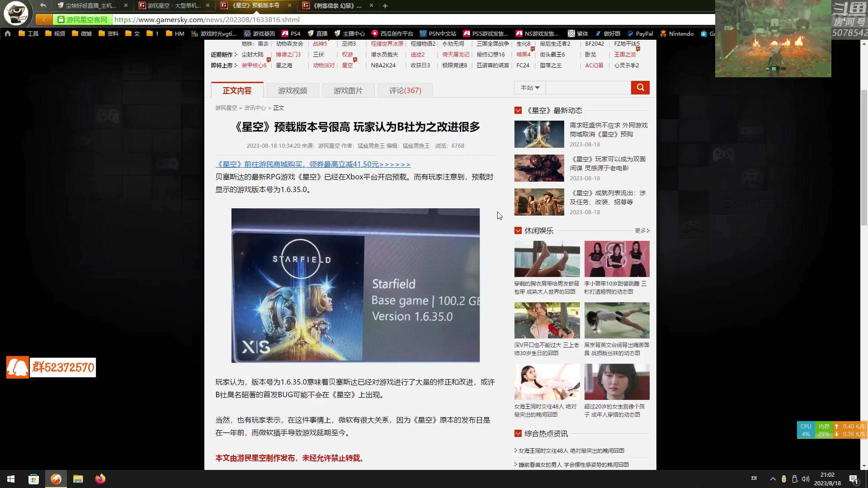Open the 游民星空 breadcrumb link
This screenshot has width=868, height=488.
point(226,108)
